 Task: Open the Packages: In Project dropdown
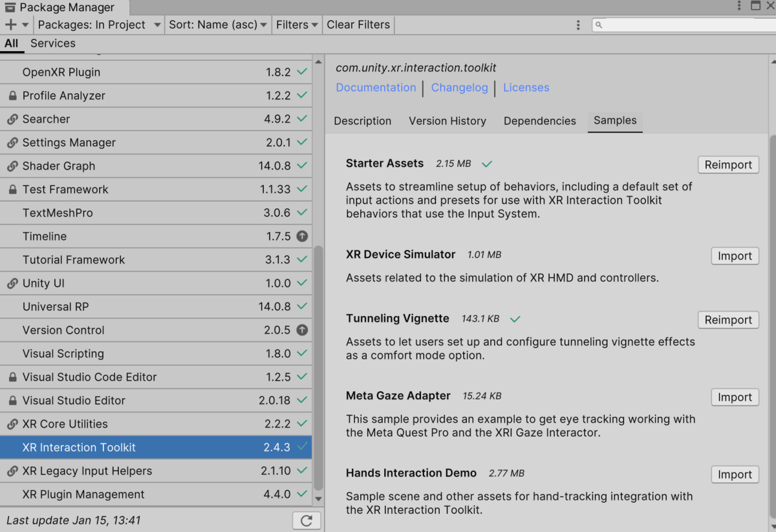(99, 25)
